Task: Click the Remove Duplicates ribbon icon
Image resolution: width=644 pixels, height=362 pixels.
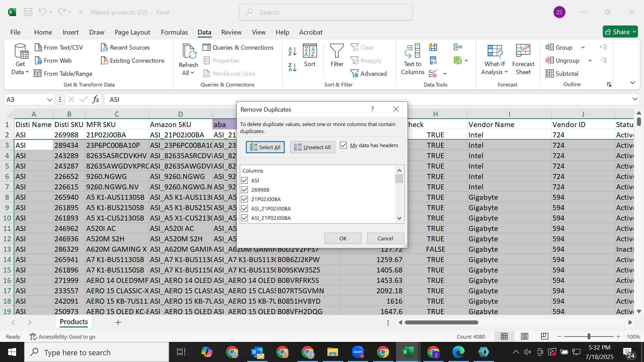Action: pos(433,60)
